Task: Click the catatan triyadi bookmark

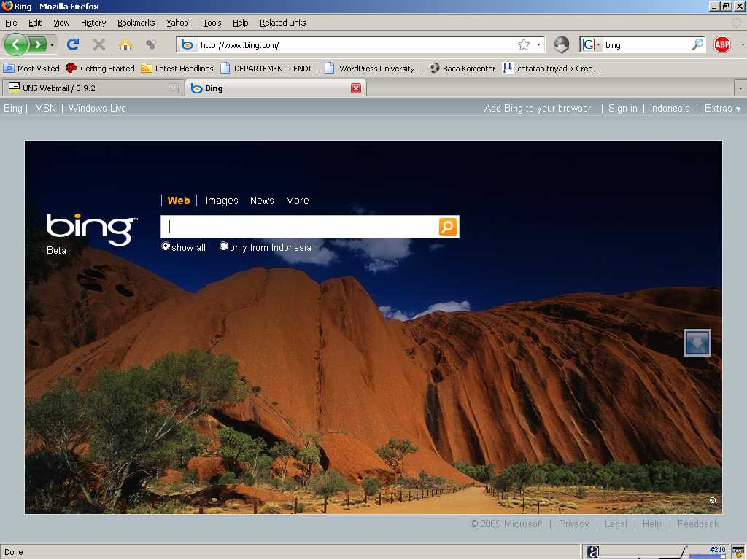Action: pos(551,68)
